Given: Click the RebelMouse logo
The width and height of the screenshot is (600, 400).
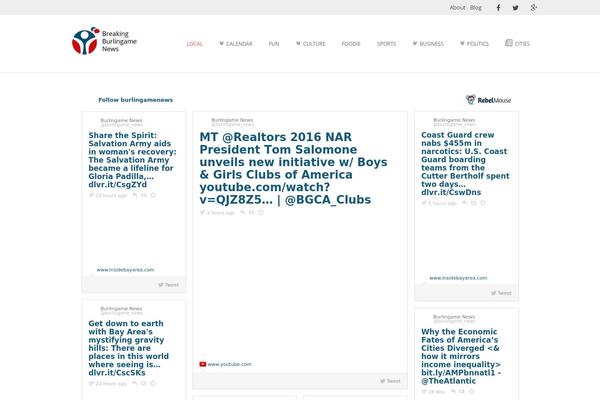Looking at the screenshot, I should [488, 100].
